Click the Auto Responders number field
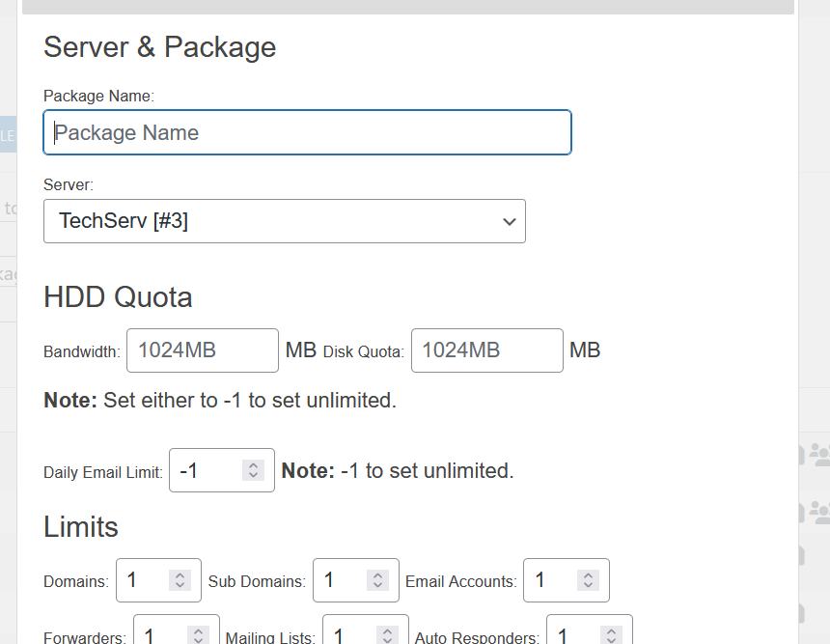830x644 pixels. 573,634
